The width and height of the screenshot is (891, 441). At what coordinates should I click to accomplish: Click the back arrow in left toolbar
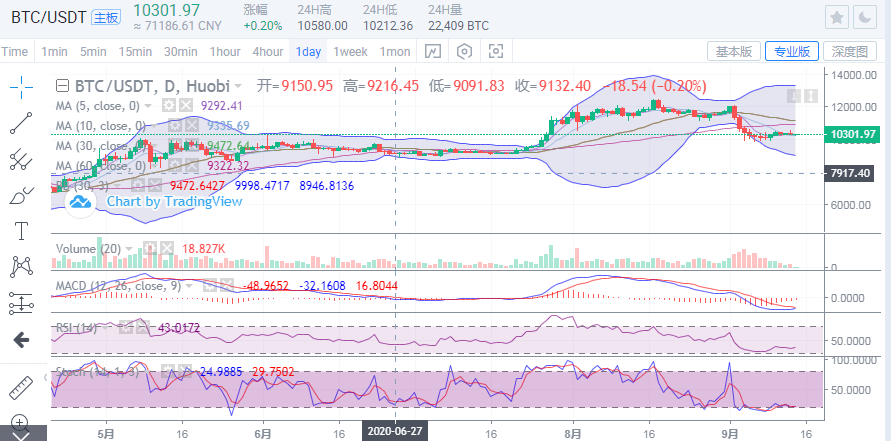tap(21, 340)
